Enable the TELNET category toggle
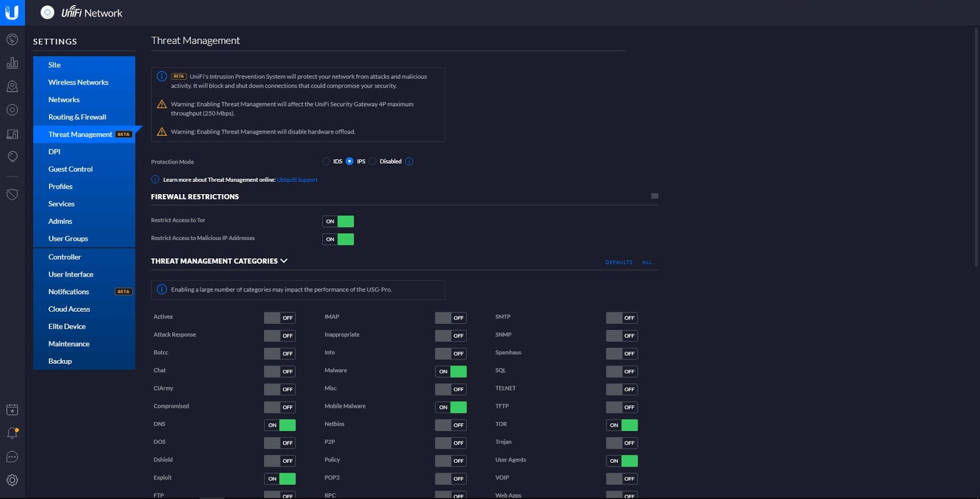The image size is (980, 499). tap(622, 389)
